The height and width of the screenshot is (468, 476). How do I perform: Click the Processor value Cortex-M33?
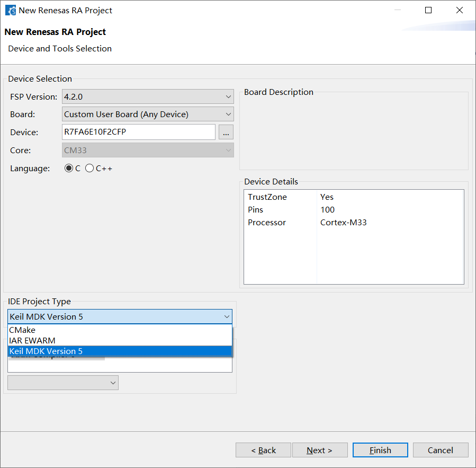343,223
